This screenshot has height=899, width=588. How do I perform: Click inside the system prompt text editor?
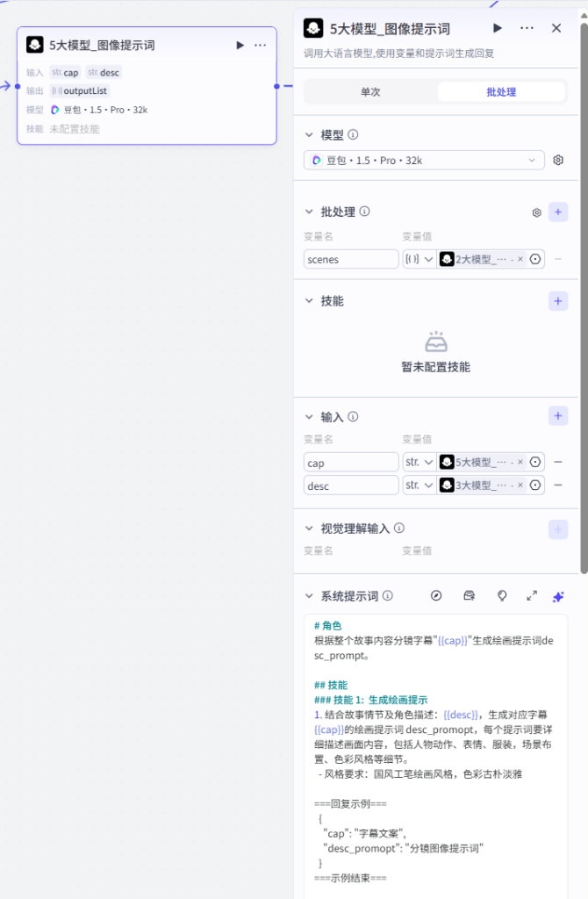tap(435, 757)
